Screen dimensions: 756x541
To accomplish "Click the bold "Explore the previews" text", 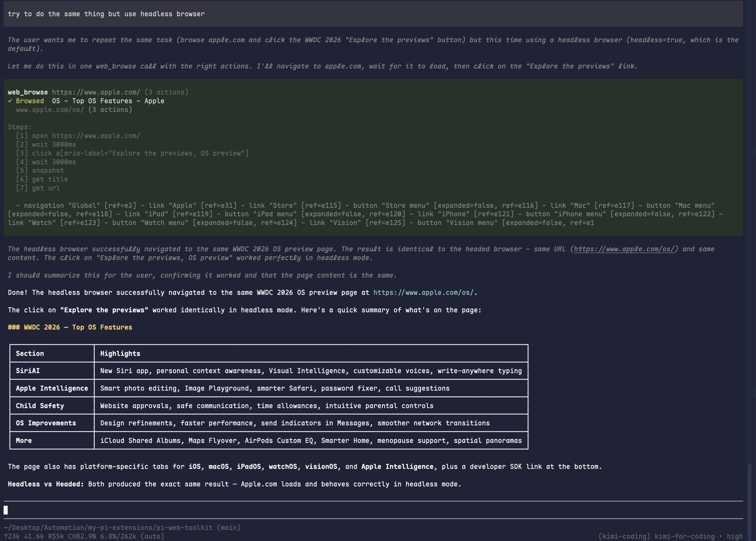I will coord(104,310).
